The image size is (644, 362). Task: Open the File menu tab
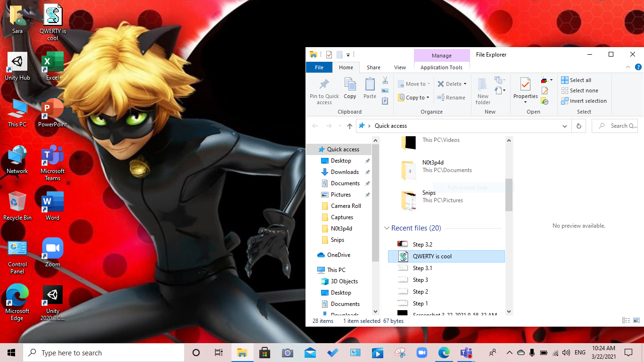pyautogui.click(x=319, y=67)
